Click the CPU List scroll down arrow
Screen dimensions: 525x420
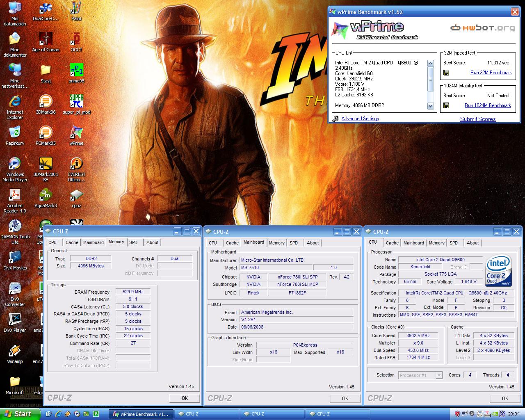coord(430,106)
